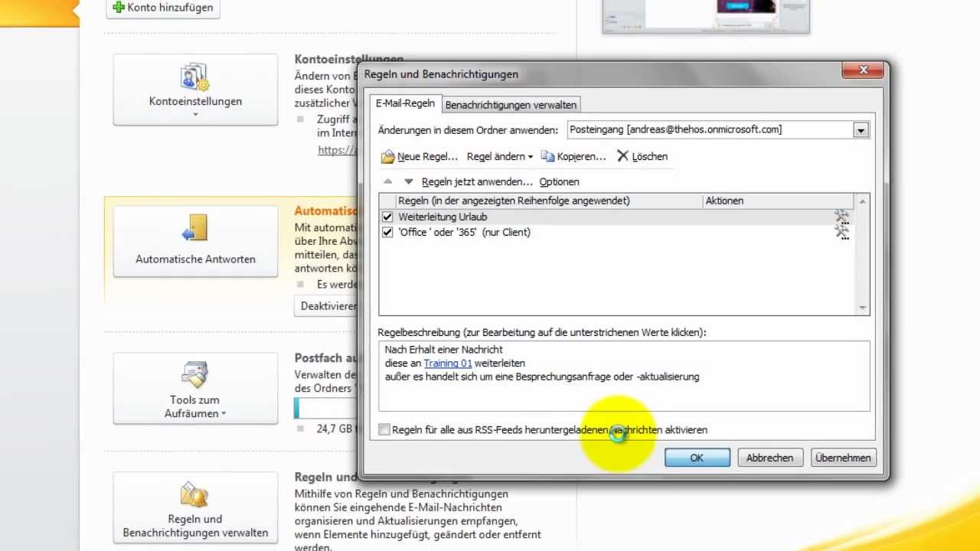Uncheck the 'Office' oder '365' rule checkbox
The width and height of the screenshot is (980, 551).
(x=387, y=233)
